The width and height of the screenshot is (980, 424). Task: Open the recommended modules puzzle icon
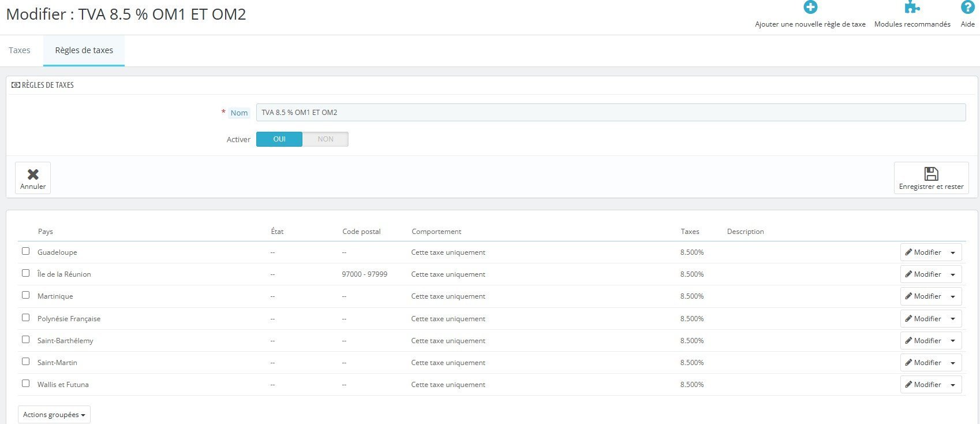[912, 8]
